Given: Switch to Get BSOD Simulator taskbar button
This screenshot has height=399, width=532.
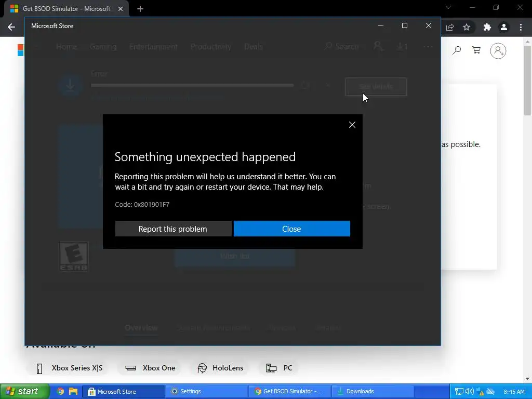Looking at the screenshot, I should 289,392.
